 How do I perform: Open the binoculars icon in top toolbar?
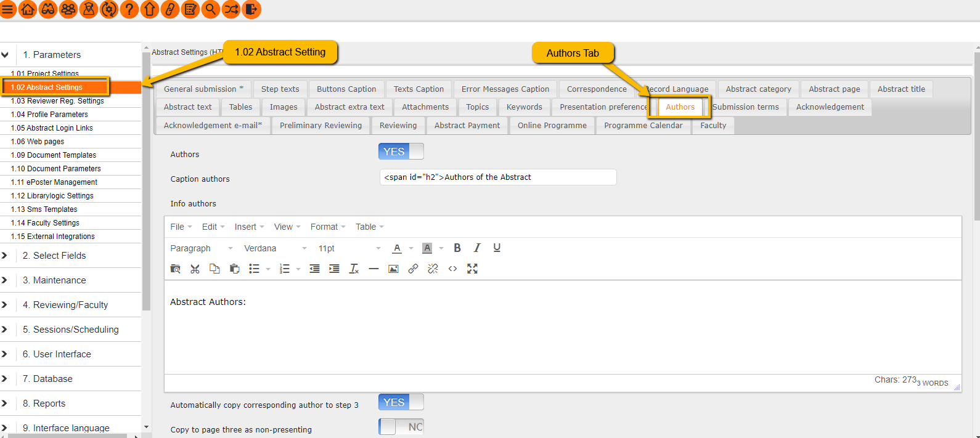tap(48, 9)
